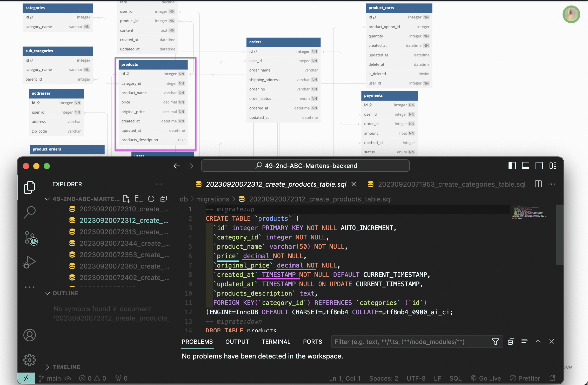Viewport: 588px width, 385px height.
Task: Switch to the PORTS panel tab
Action: [312, 342]
